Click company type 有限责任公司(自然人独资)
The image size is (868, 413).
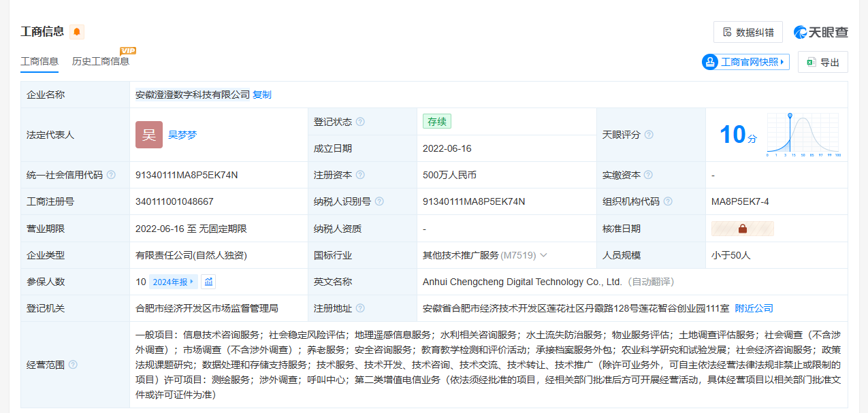pyautogui.click(x=191, y=255)
